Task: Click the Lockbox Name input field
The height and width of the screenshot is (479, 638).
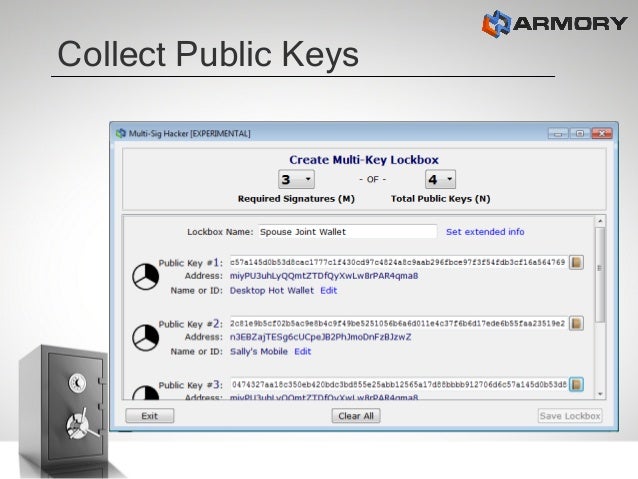Action: tap(347, 232)
